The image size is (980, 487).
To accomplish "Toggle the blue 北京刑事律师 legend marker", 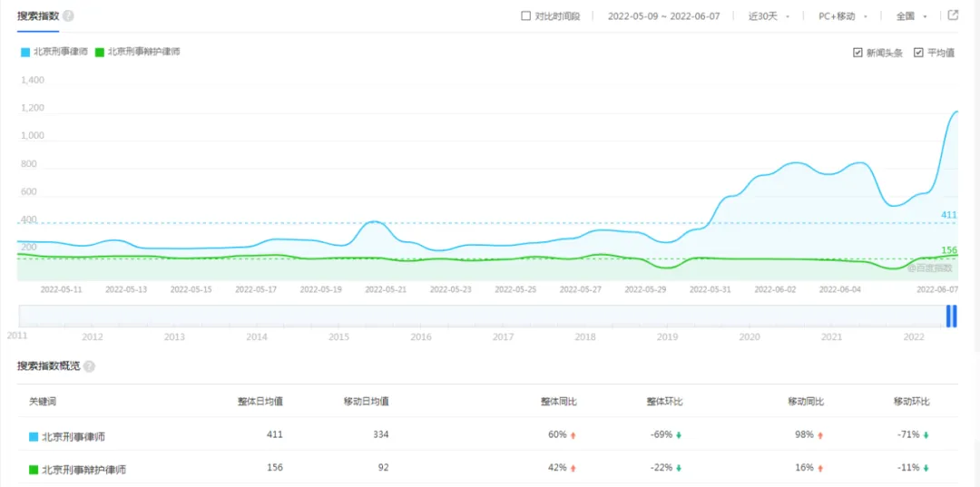I will 25,53.
